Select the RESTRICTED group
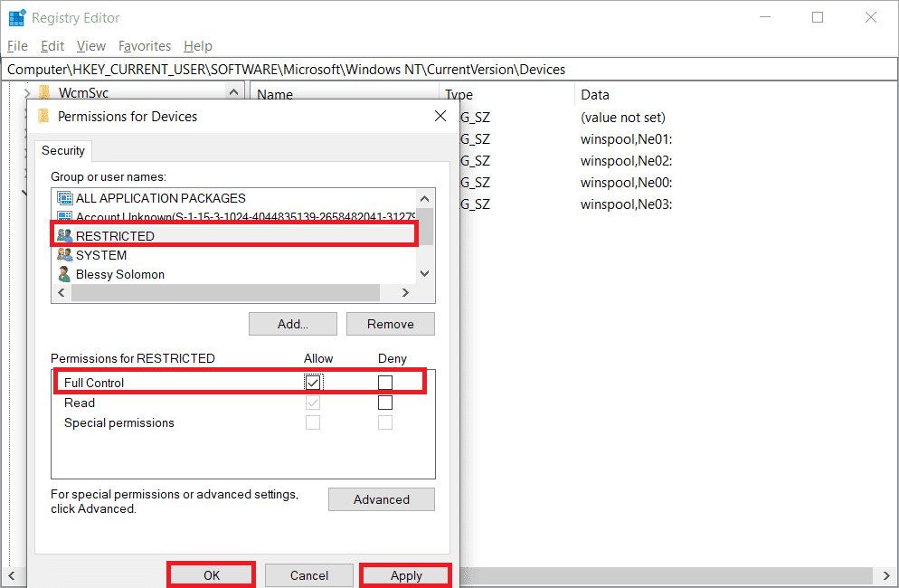899x588 pixels. [234, 236]
